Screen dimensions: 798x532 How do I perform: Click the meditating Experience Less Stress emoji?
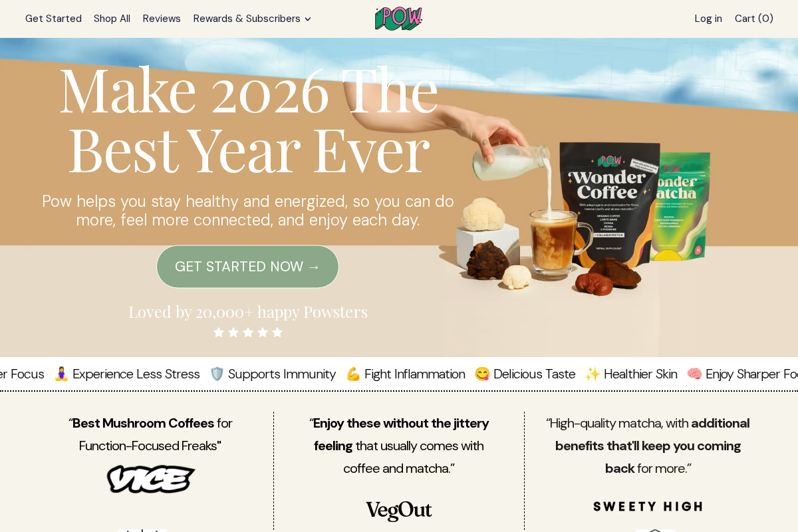[61, 374]
